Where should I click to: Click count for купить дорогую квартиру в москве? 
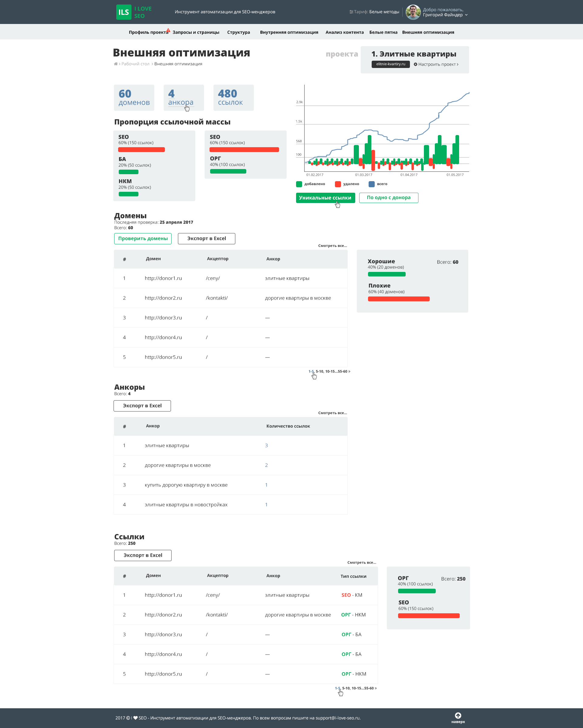(x=266, y=485)
